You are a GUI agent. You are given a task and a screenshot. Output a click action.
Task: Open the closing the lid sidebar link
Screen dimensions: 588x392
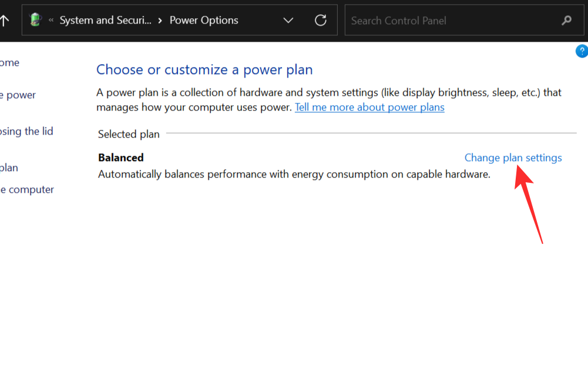point(26,132)
